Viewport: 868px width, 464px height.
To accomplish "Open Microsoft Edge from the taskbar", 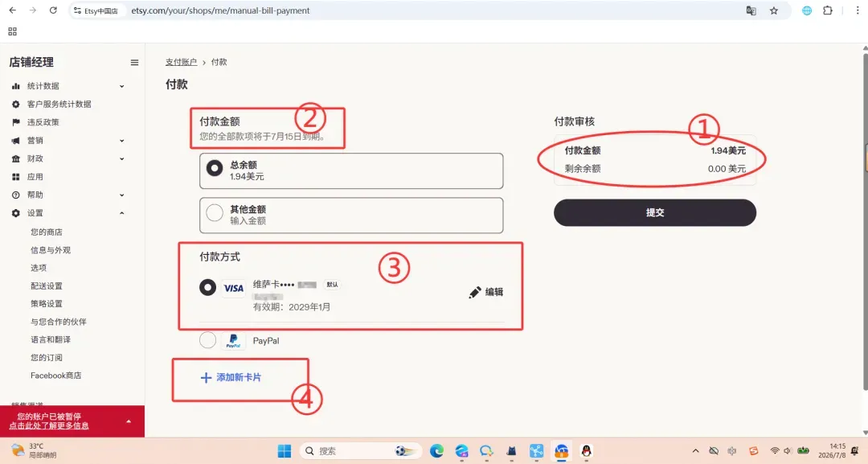I will [x=436, y=451].
